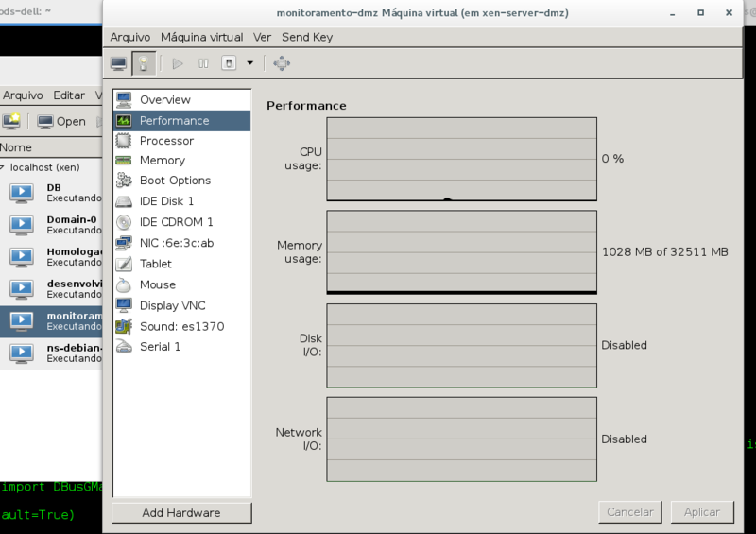Select Mouse device entry
This screenshot has height=534, width=756.
[x=181, y=284]
